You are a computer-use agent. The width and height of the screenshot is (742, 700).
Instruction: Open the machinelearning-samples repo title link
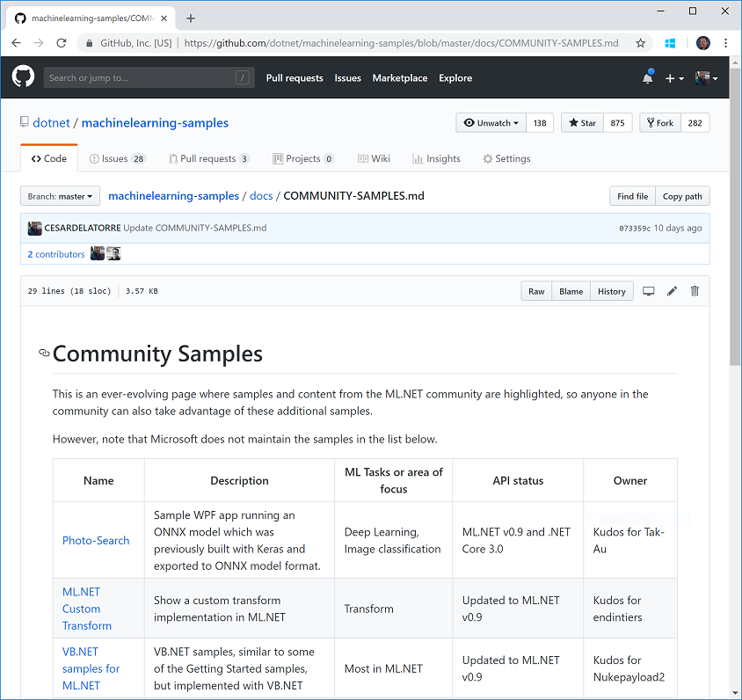coord(155,122)
